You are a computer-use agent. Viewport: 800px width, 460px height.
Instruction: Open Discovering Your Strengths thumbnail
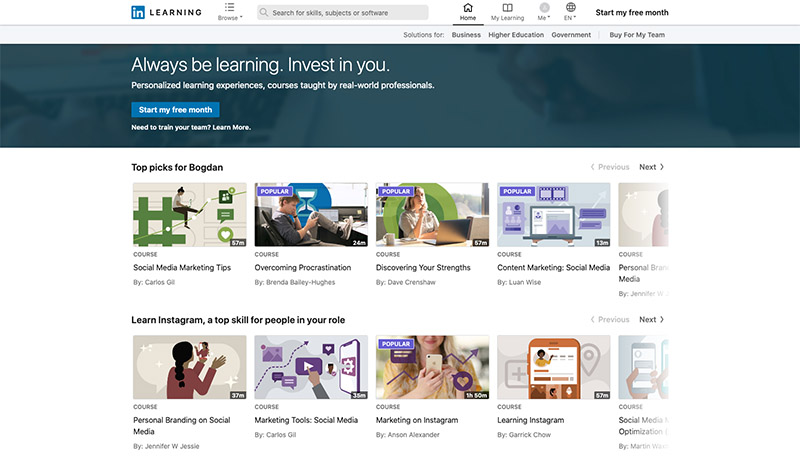coord(433,215)
